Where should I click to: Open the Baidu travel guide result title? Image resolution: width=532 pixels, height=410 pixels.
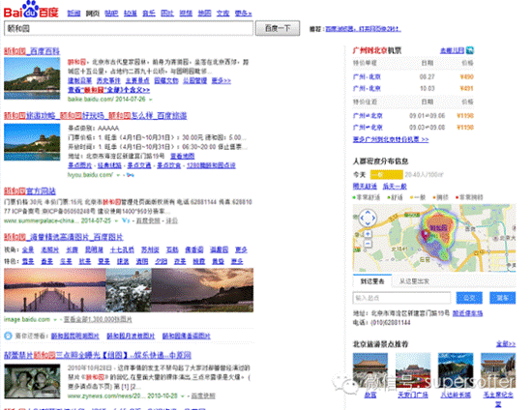pos(96,116)
